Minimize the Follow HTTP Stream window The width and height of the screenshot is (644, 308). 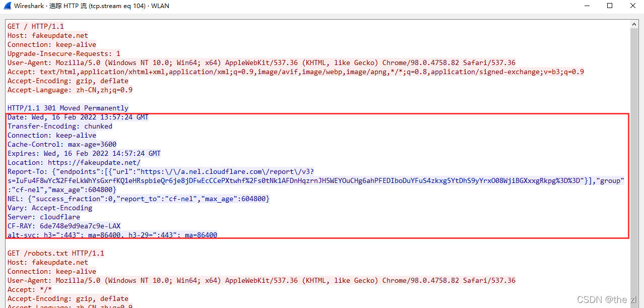click(587, 6)
